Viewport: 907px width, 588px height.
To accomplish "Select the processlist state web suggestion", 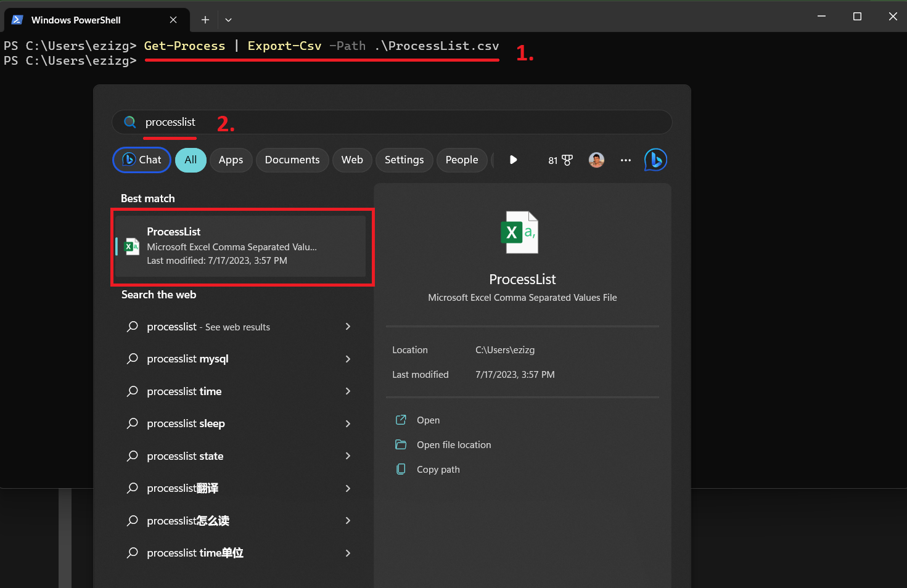I will (x=185, y=456).
